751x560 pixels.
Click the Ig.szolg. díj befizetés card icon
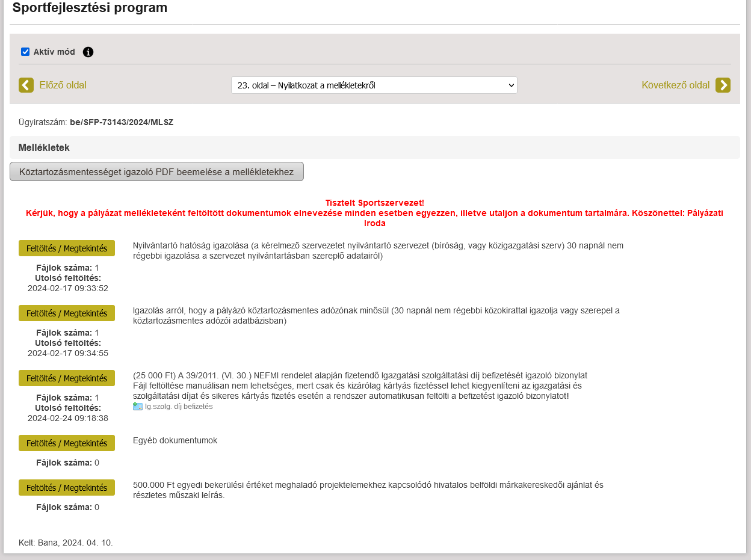pyautogui.click(x=138, y=406)
